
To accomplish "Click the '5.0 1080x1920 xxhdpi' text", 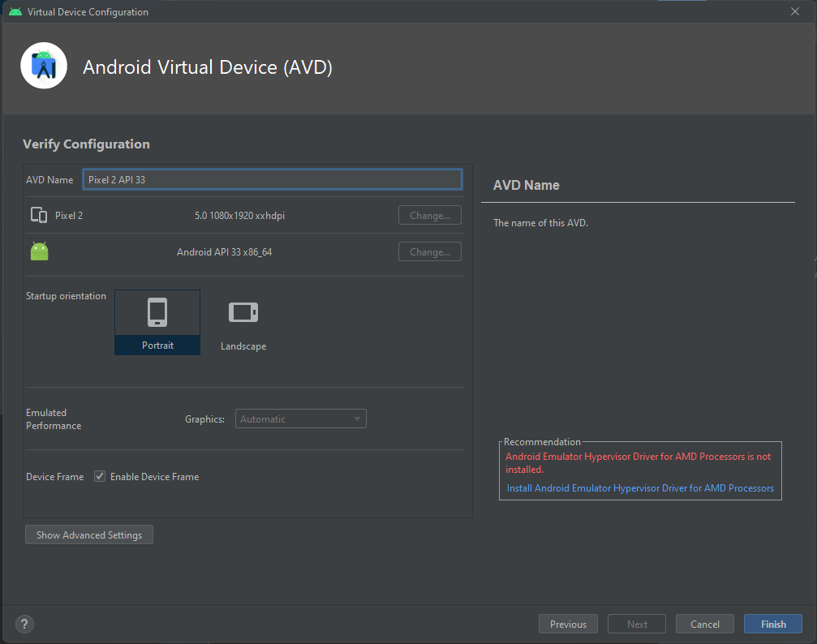I will click(x=239, y=216).
